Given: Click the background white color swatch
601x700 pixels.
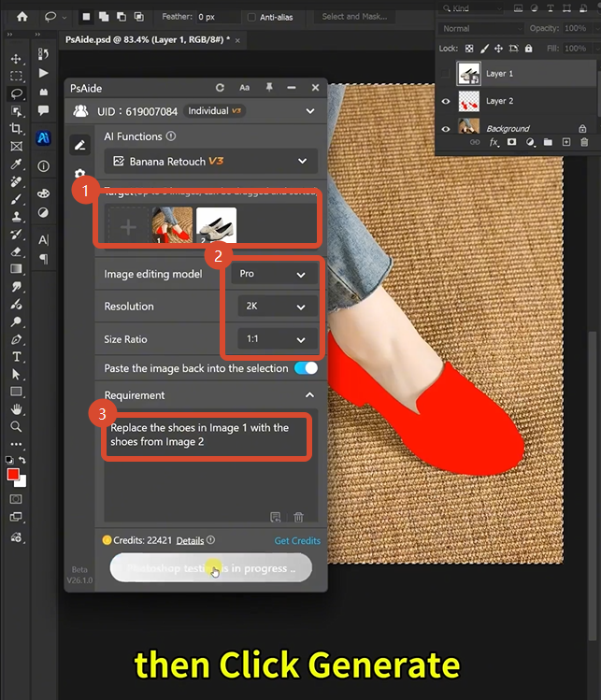Looking at the screenshot, I should [x=22, y=482].
